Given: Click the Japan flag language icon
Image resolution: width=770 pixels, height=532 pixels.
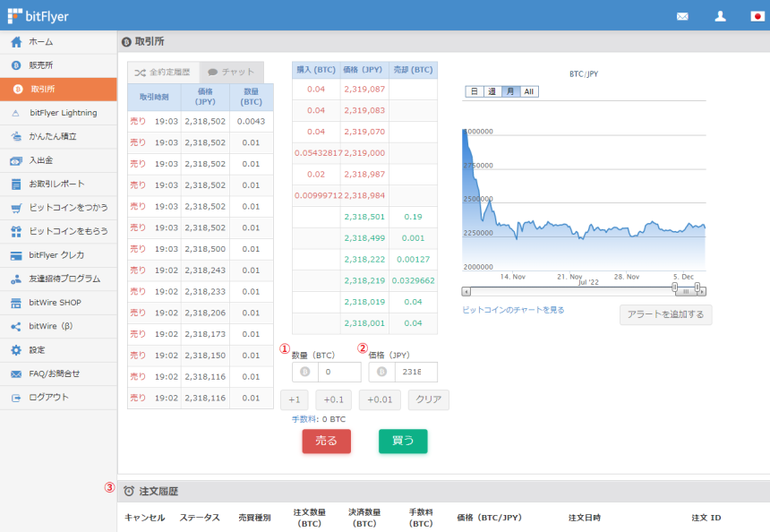Looking at the screenshot, I should [757, 16].
